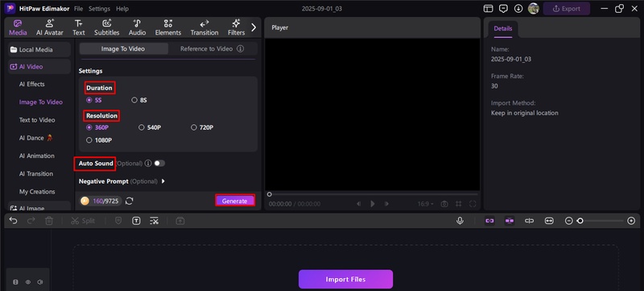644x291 pixels.
Task: Open the File menu
Action: pyautogui.click(x=78, y=9)
